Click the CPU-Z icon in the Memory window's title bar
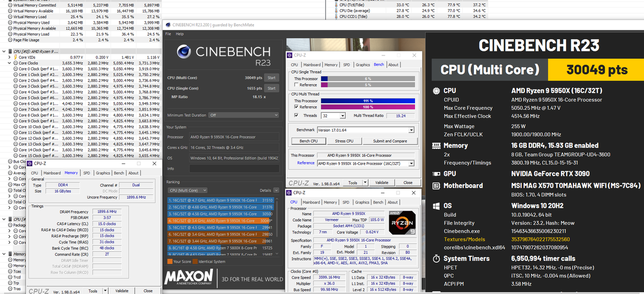Image resolution: width=644 pixels, height=294 pixels. point(30,163)
